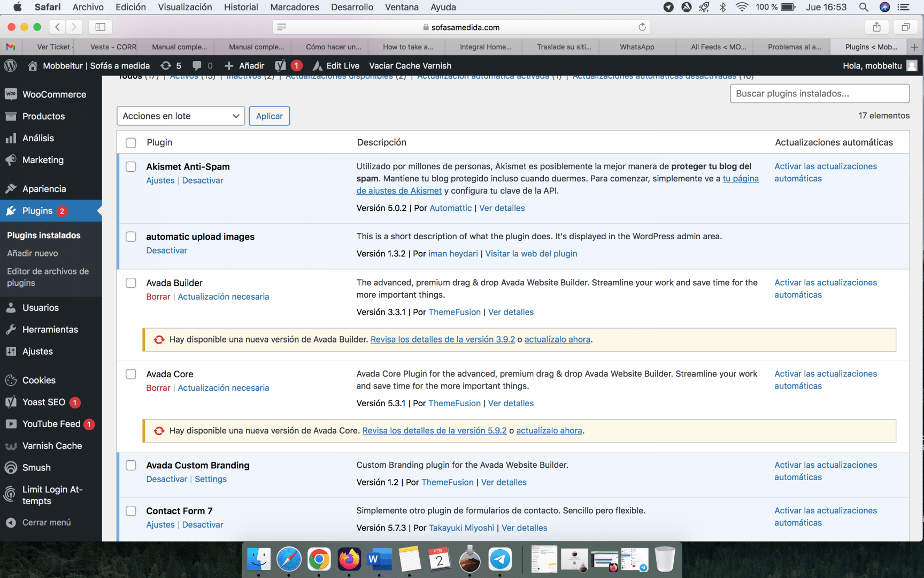Image resolution: width=924 pixels, height=578 pixels.
Task: Click the sofasamedida.com address bar
Action: [x=461, y=27]
